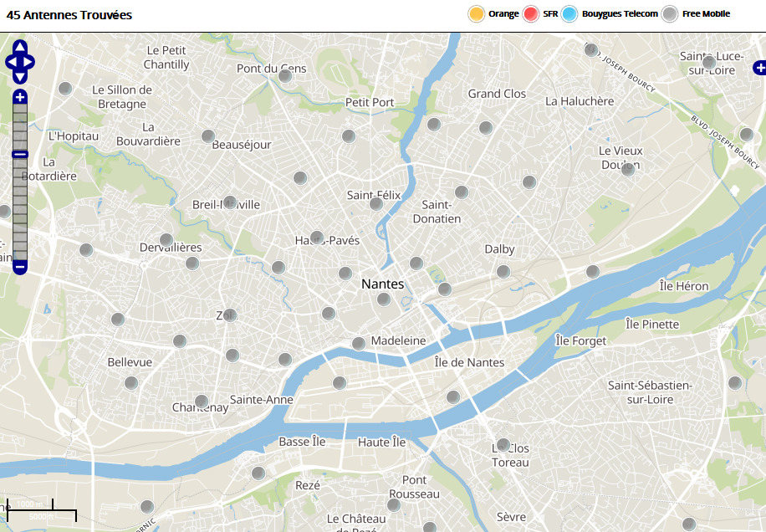Click the antenna marker beside Madeleine
Viewport: 766px width, 532px height.
coord(358,343)
